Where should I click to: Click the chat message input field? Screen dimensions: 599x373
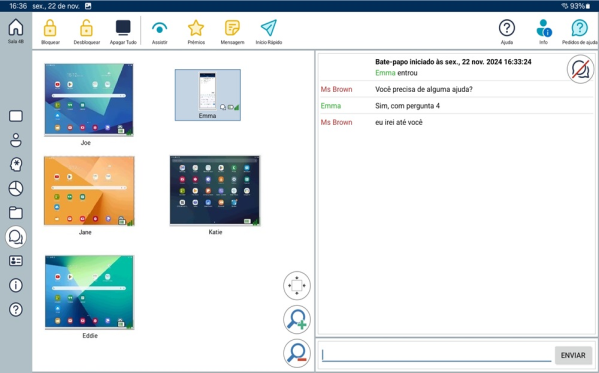point(436,355)
